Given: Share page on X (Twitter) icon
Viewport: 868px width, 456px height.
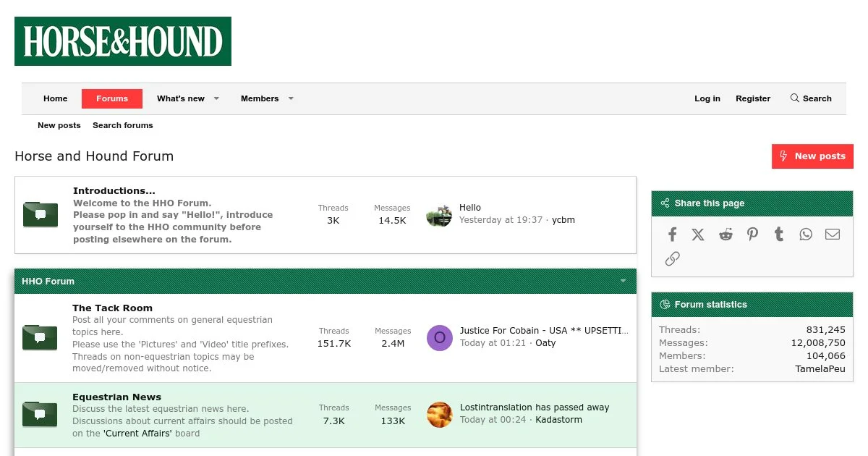Looking at the screenshot, I should click(698, 235).
